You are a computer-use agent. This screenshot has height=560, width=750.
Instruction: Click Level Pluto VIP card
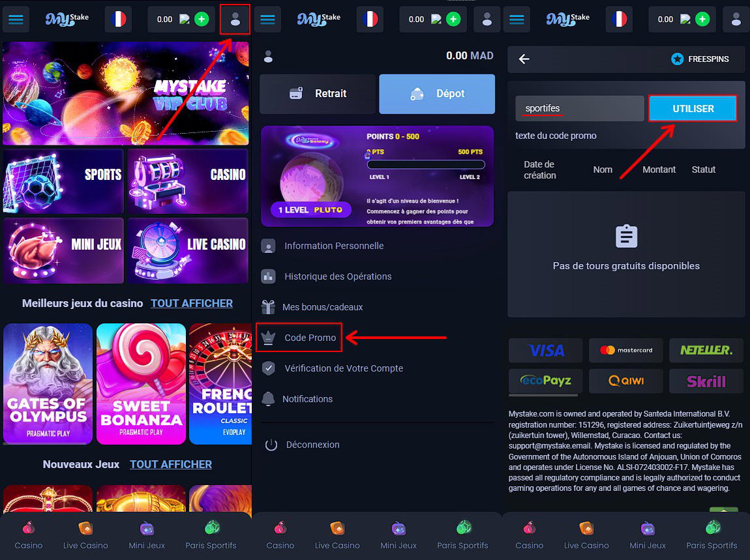(x=377, y=176)
